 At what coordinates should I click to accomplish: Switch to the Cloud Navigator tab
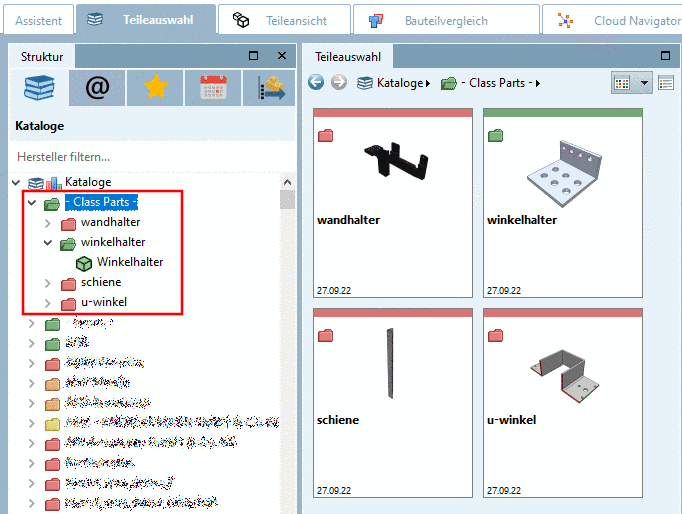pos(612,20)
